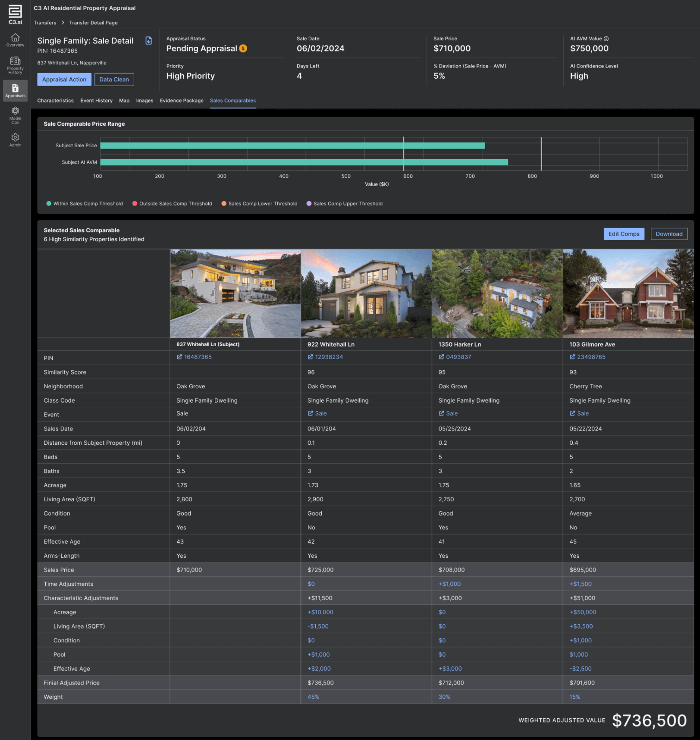Select the Cherry Tree neighborhood cell
Viewport: 700px width, 740px height.
click(628, 387)
